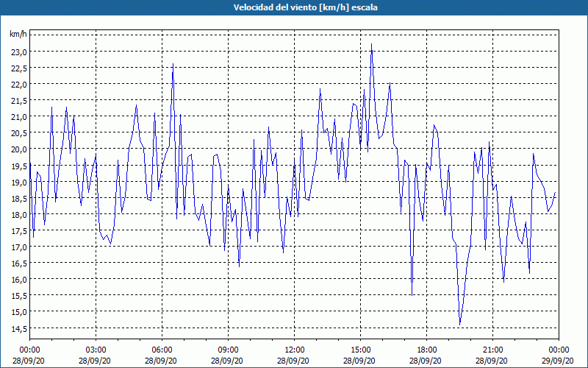Click the '28/09/20' date under 03:00
This screenshot has width=588, height=368.
point(96,361)
